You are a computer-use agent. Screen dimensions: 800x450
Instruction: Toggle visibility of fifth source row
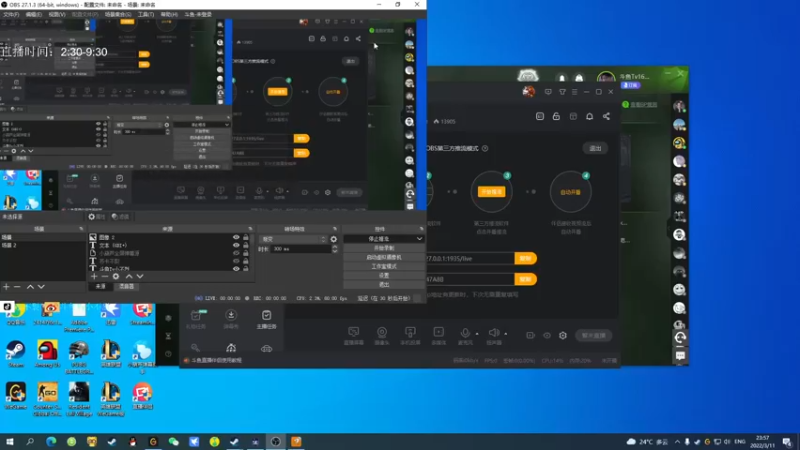coord(236,268)
